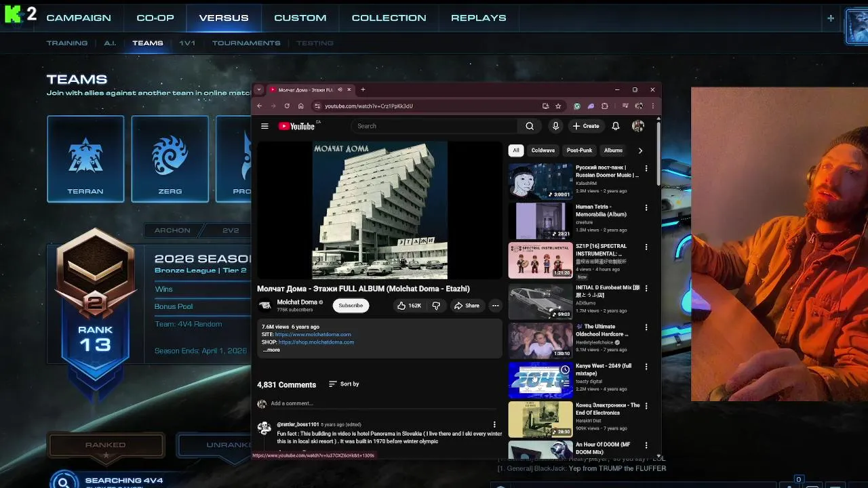Viewport: 868px width, 488px height.
Task: Open the install/cast icon in address bar
Action: 545,106
